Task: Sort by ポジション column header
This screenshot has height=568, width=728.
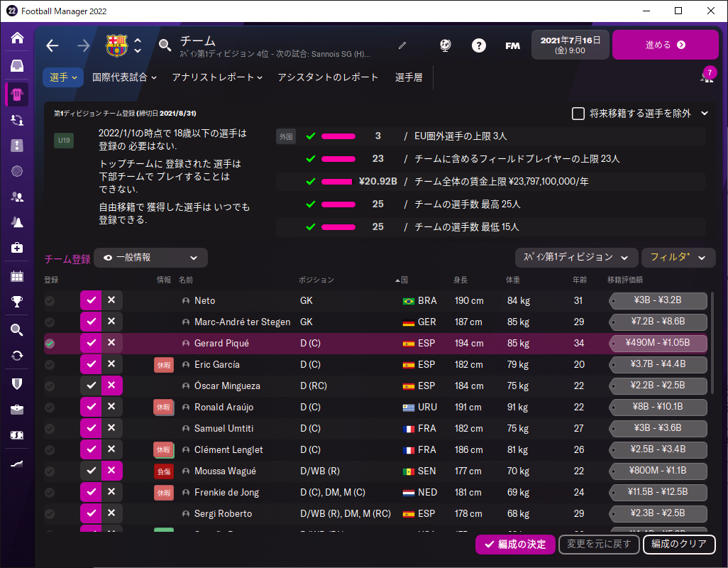Action: pos(316,280)
